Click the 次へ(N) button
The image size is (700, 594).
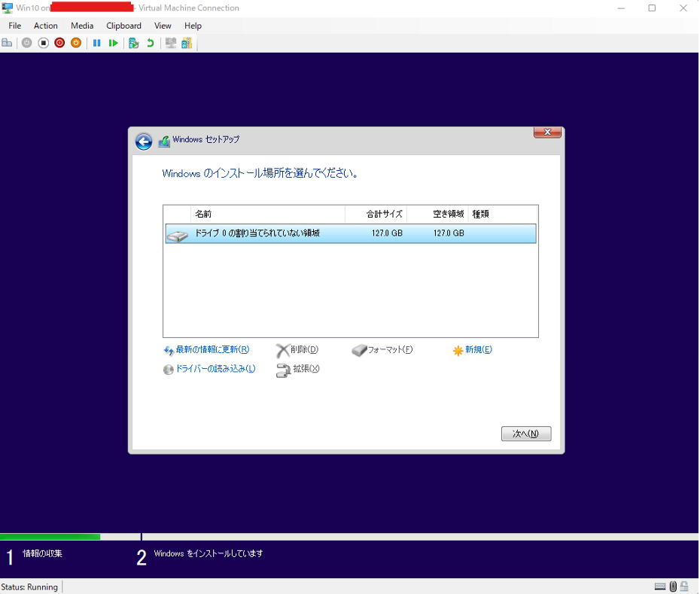(526, 434)
